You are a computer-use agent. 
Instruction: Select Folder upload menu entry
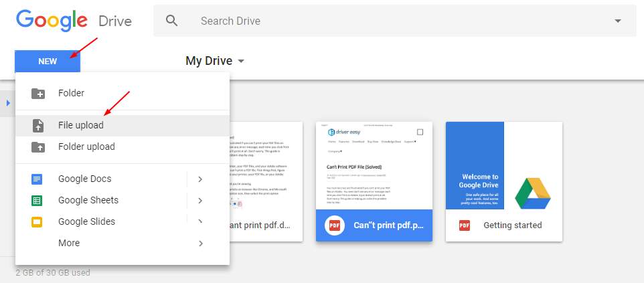pos(123,147)
